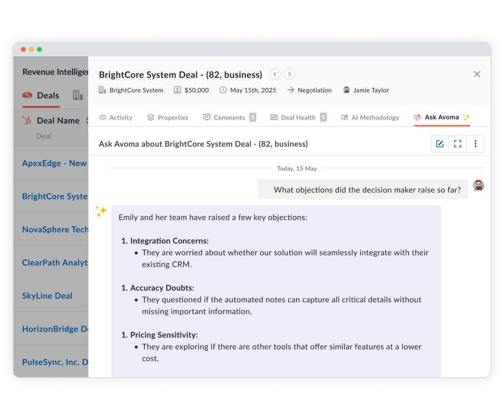Go to next deal arrow
The height and width of the screenshot is (420, 504).
[289, 74]
